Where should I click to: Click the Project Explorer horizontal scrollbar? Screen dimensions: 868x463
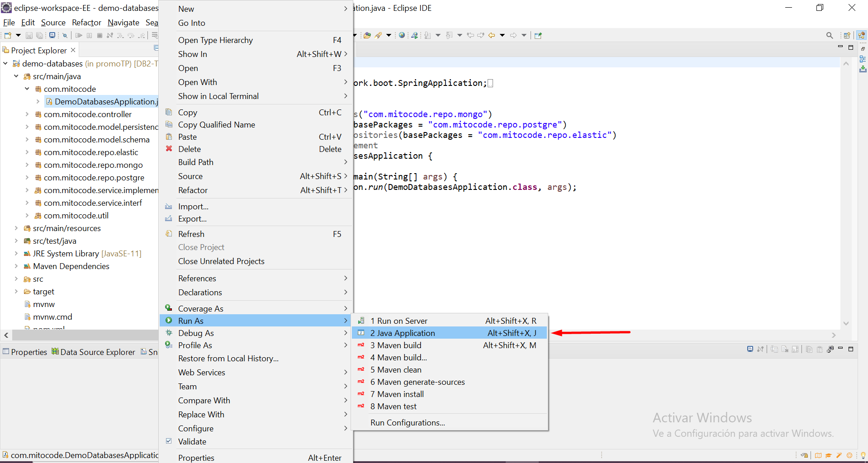[85, 335]
